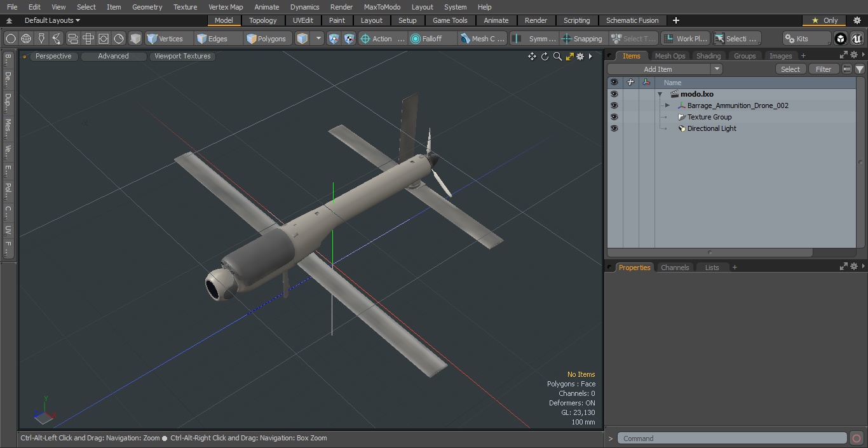
Task: Toggle Directional Light visibility eye
Action: click(614, 128)
